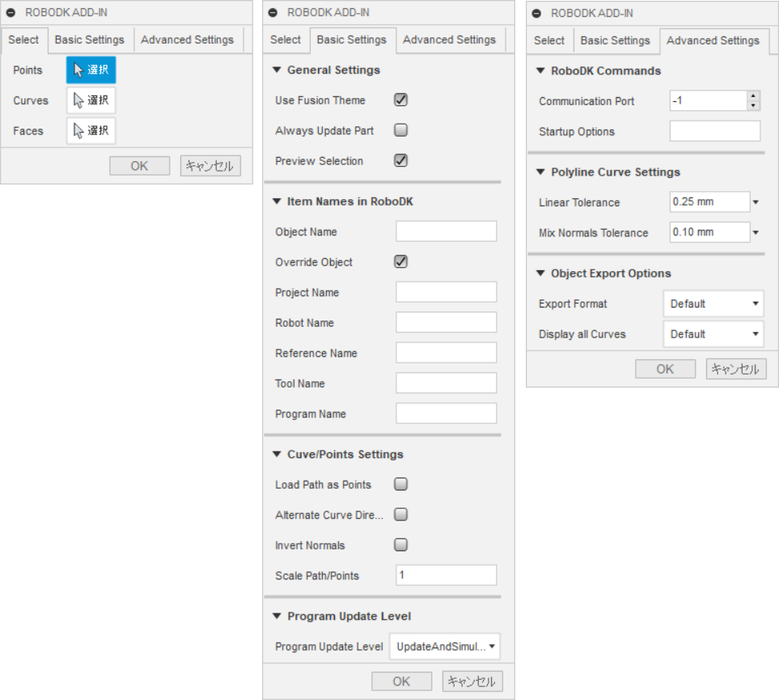The height and width of the screenshot is (700, 779).
Task: Click the Scale Path/Points input field
Action: [x=447, y=575]
